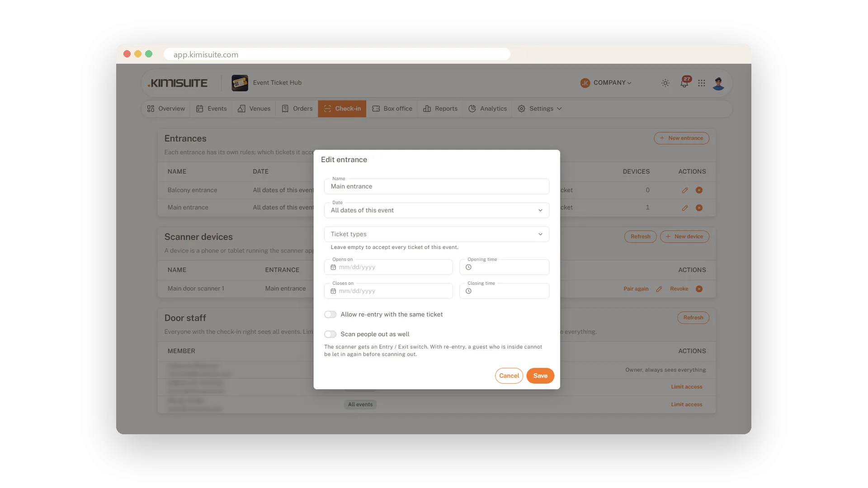Open user profile avatar

[718, 83]
